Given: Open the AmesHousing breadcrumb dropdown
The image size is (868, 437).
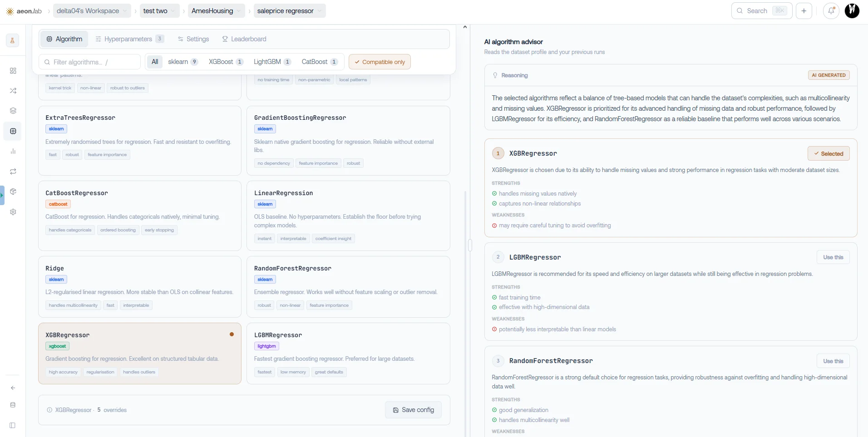Looking at the screenshot, I should click(216, 11).
